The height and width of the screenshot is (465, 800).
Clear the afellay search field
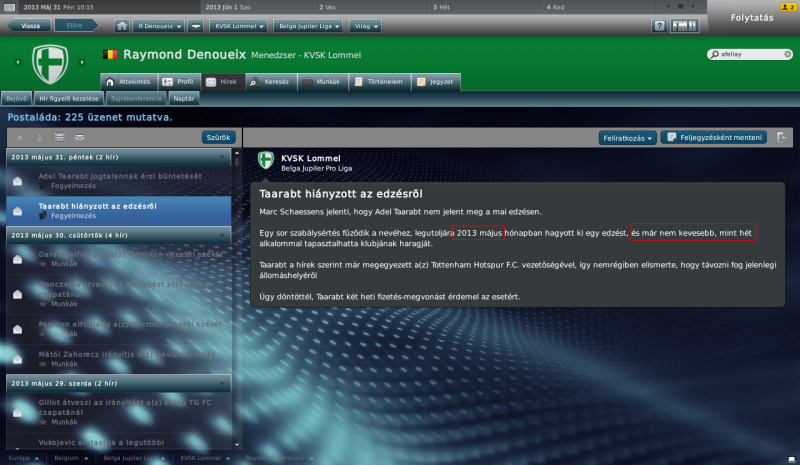[788, 54]
